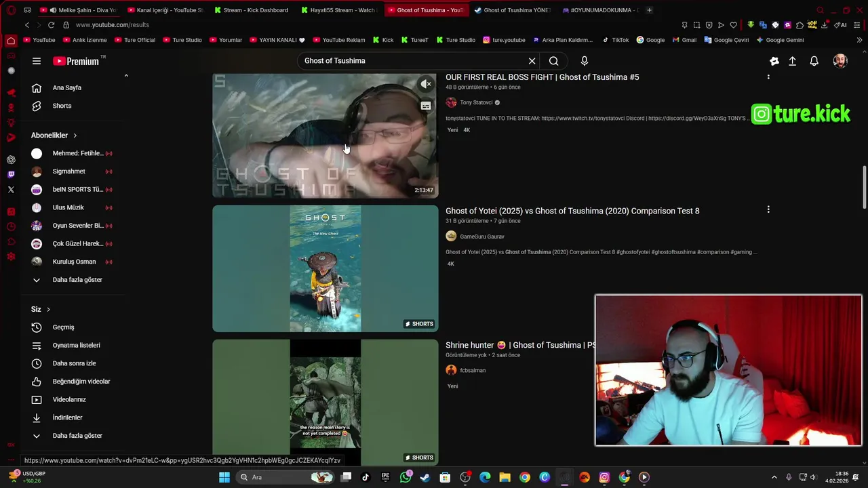Open TikTok bookmark in bookmarks bar
This screenshot has height=488, width=868.
pos(616,40)
